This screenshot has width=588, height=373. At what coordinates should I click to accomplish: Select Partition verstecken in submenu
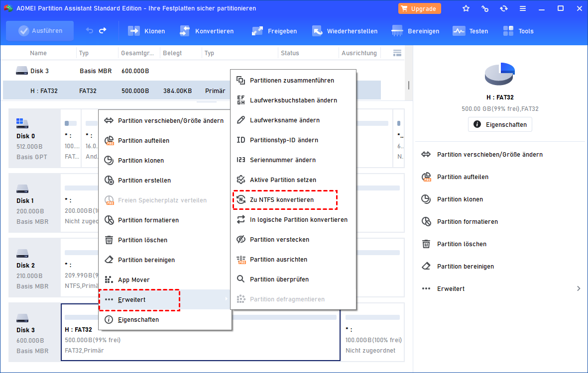(x=293, y=239)
